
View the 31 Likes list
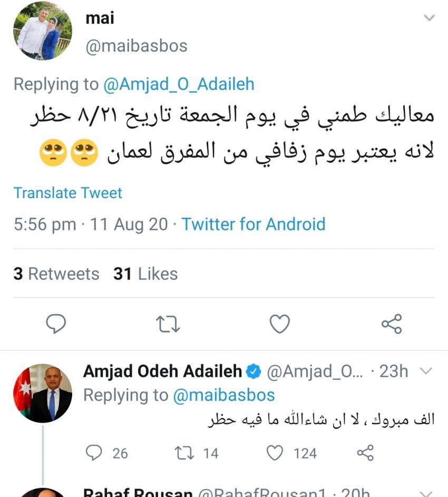(145, 274)
